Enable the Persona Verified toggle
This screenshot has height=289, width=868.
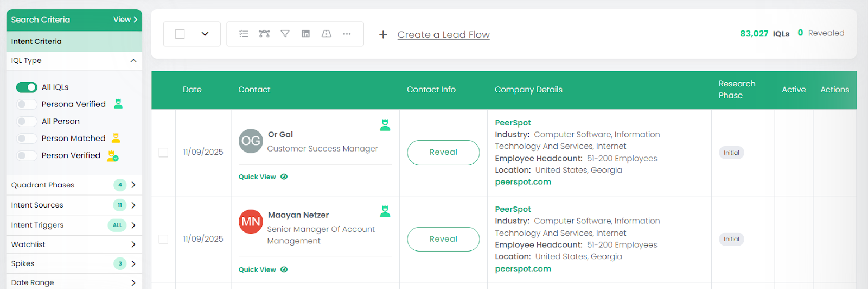tap(27, 104)
